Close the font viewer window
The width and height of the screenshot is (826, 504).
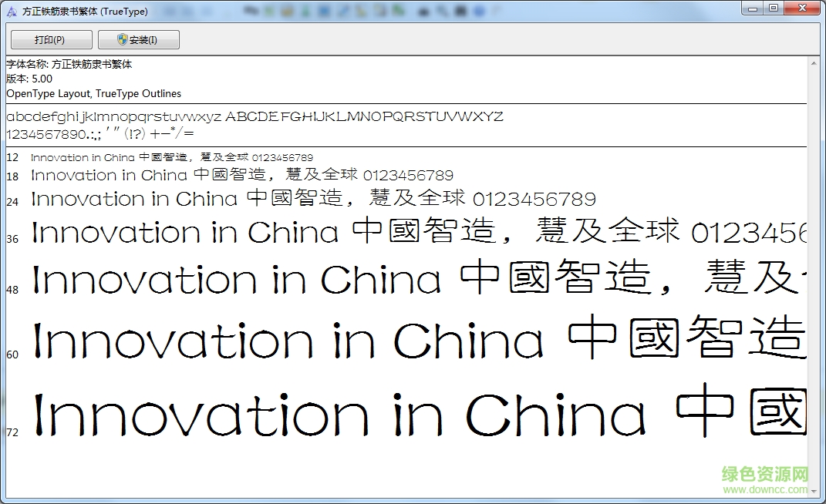pyautogui.click(x=802, y=8)
